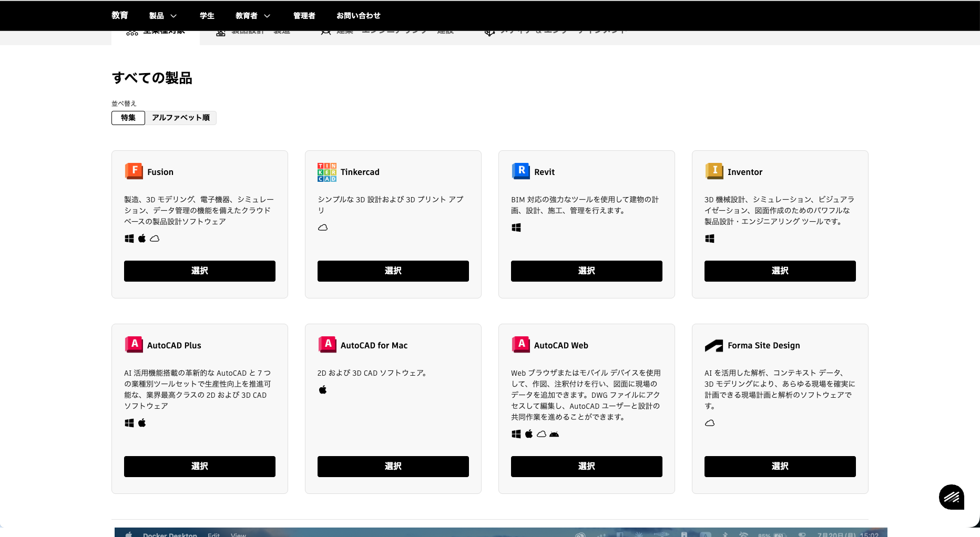Click the Android icon in AutoCAD Web card
The width and height of the screenshot is (980, 537).
[x=554, y=434]
